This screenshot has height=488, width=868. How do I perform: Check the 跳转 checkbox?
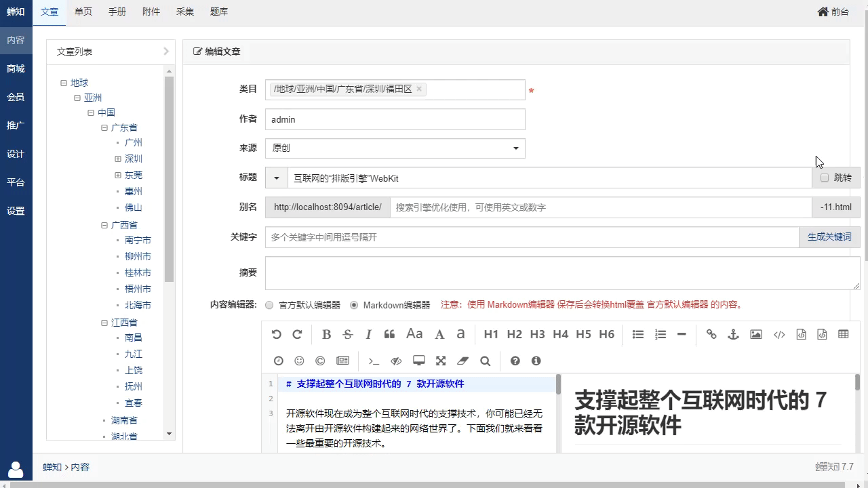pyautogui.click(x=825, y=178)
